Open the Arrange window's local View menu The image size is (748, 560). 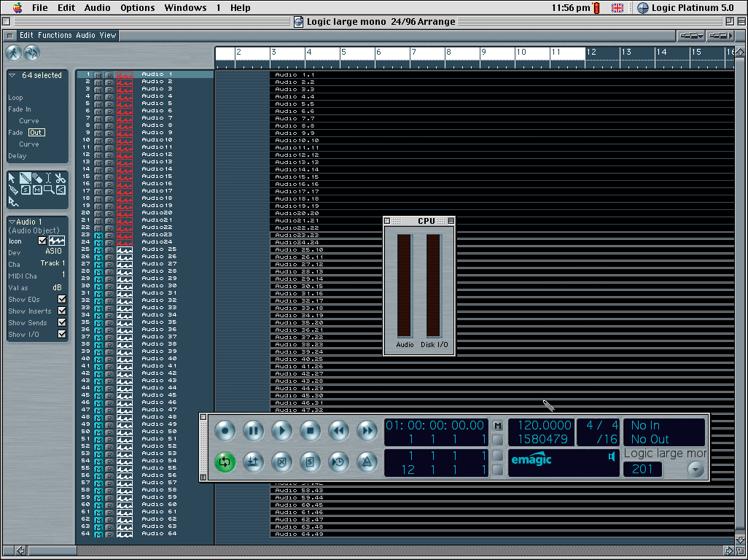click(x=107, y=35)
